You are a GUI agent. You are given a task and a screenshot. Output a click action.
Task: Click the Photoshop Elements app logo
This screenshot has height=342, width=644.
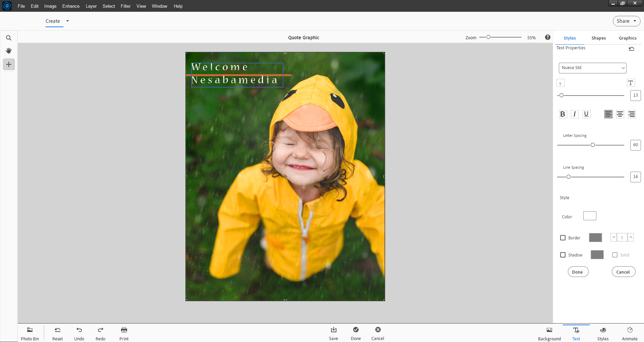(7, 6)
